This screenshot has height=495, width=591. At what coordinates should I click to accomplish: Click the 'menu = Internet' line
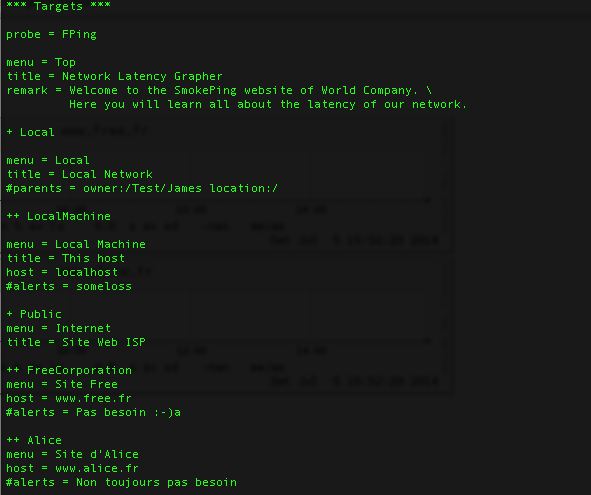point(58,328)
